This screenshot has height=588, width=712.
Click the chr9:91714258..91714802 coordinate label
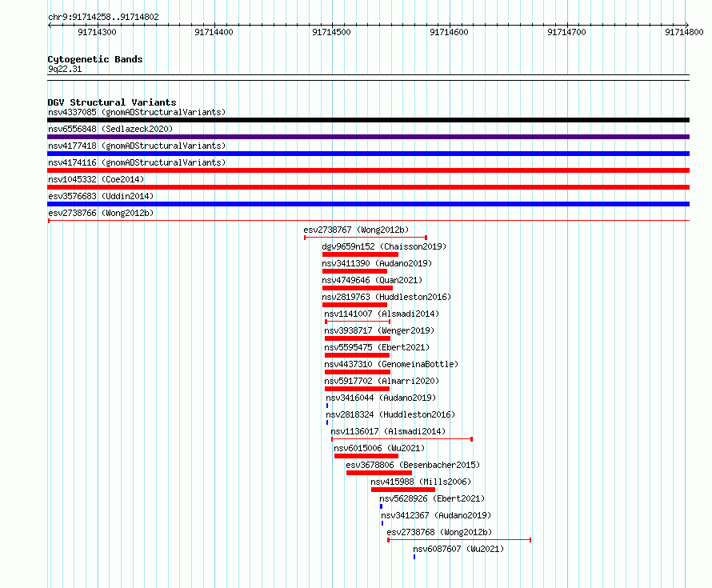[x=103, y=18]
